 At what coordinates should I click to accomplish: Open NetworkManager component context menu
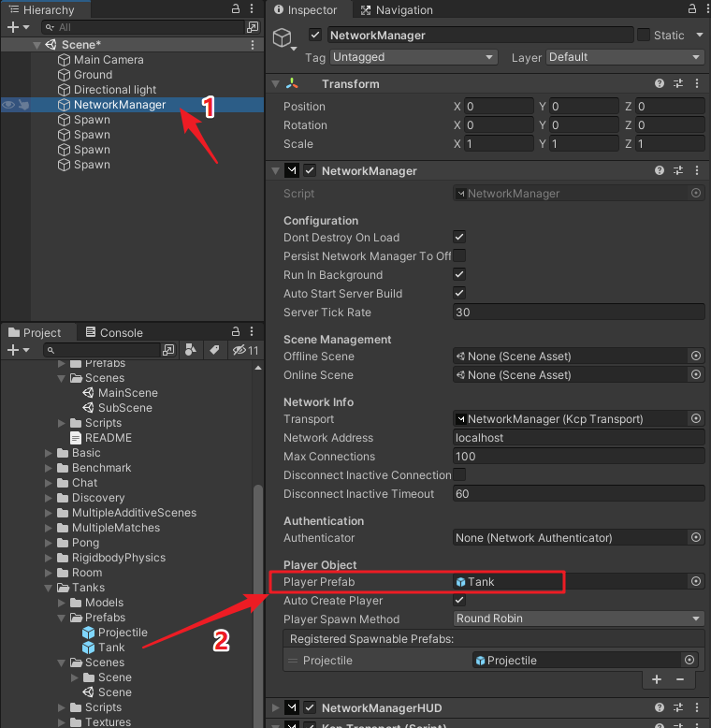[697, 171]
